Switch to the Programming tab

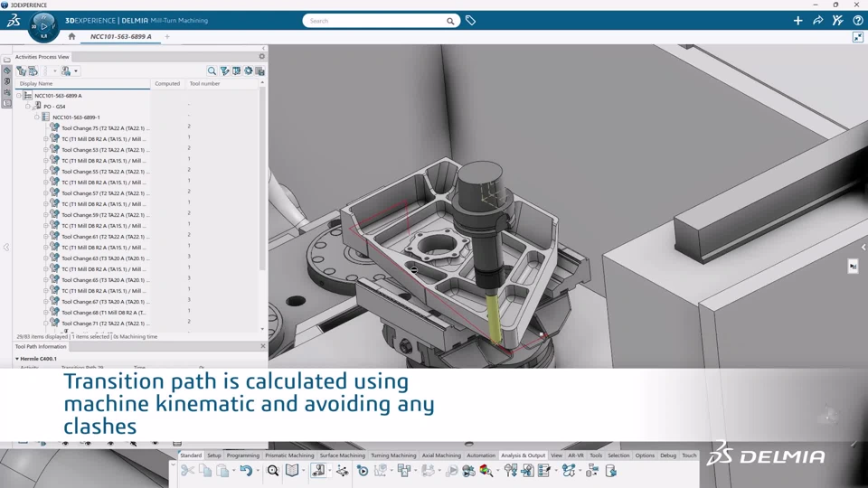pos(242,455)
